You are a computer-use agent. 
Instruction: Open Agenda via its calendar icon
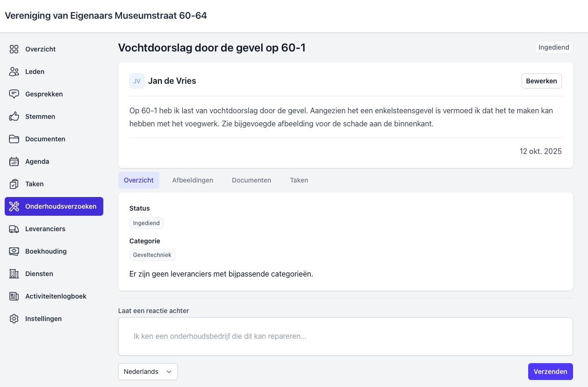point(14,161)
